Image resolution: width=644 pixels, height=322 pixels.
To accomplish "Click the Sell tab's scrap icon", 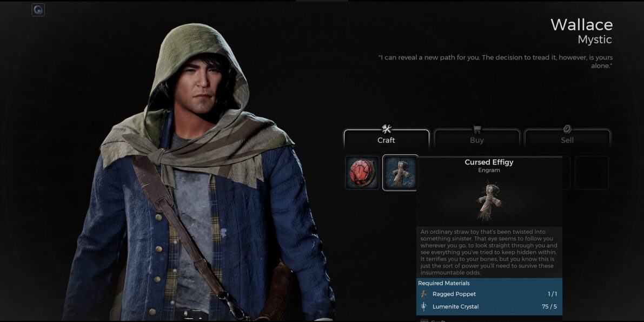I will (567, 129).
